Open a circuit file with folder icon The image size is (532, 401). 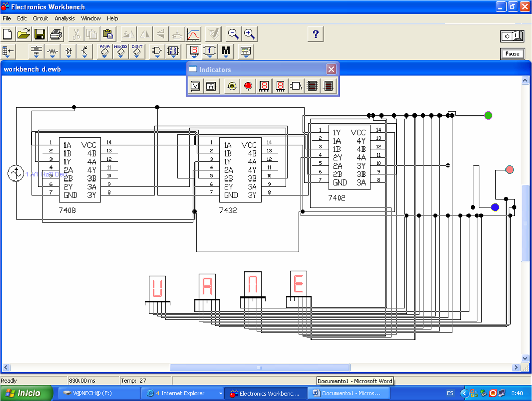[24, 34]
